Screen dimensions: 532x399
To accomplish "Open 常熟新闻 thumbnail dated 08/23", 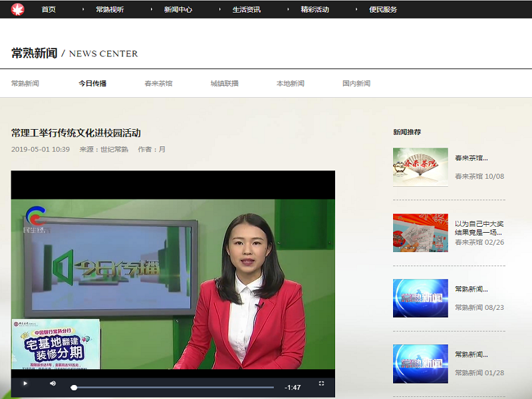I will (420, 298).
